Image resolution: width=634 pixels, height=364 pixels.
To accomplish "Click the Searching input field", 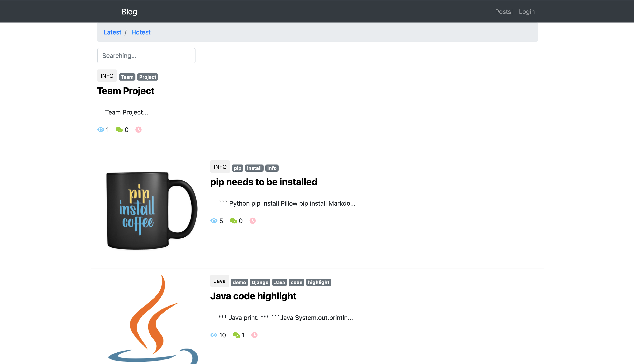I will (x=146, y=56).
